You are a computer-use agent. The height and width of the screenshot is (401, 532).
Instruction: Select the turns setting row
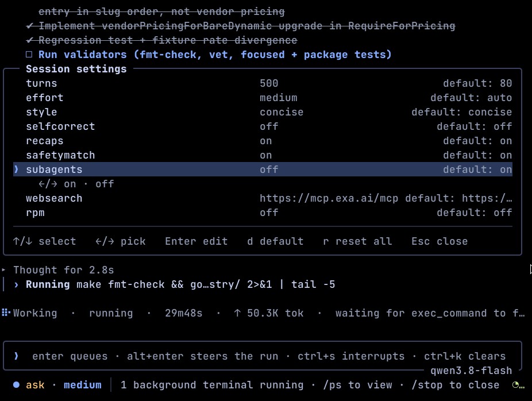pos(263,83)
